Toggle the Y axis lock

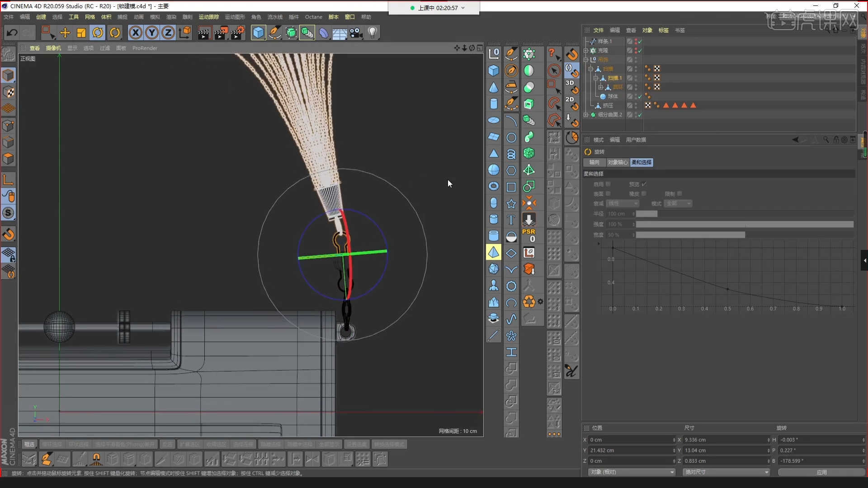(x=152, y=33)
